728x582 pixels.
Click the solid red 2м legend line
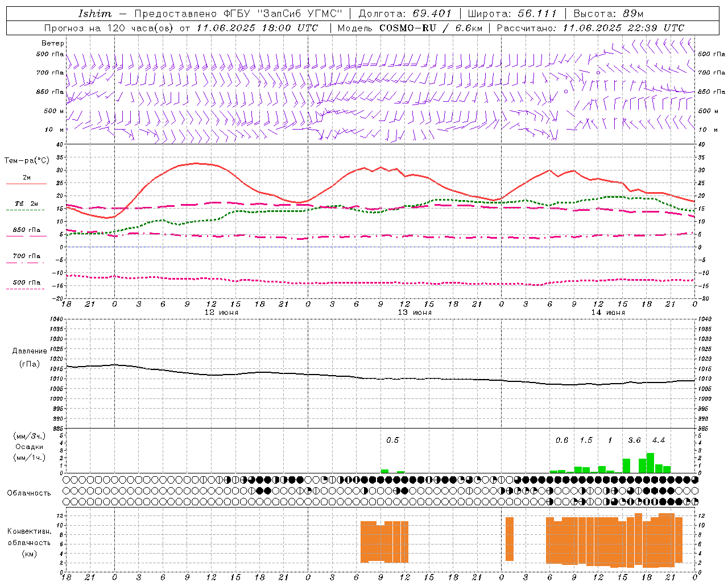(26, 184)
